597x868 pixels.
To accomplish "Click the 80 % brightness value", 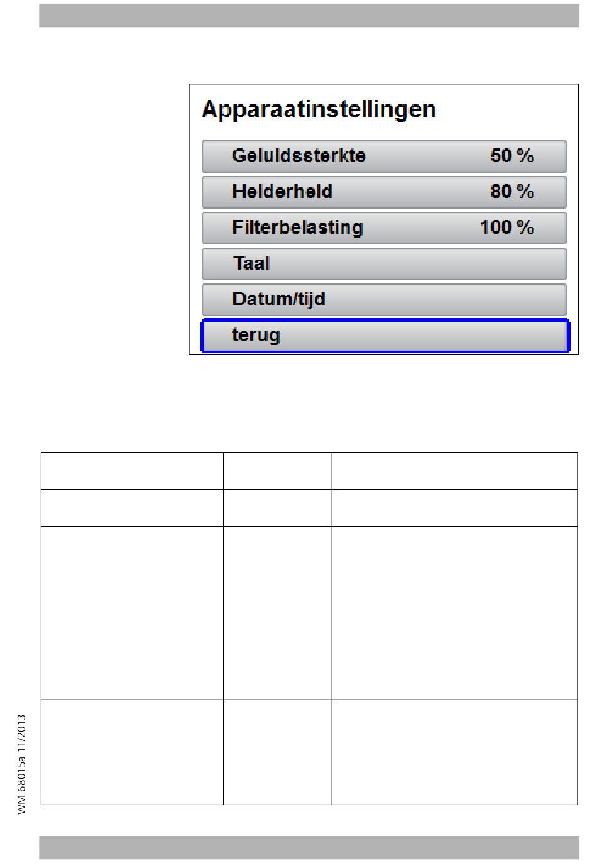I will pos(512,191).
